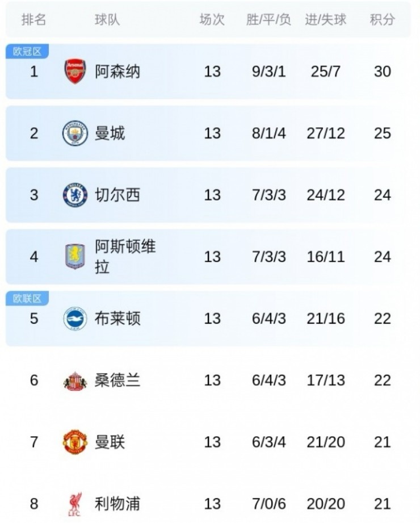Click the Aston Villa club crest
This screenshot has width=420, height=523.
point(75,257)
